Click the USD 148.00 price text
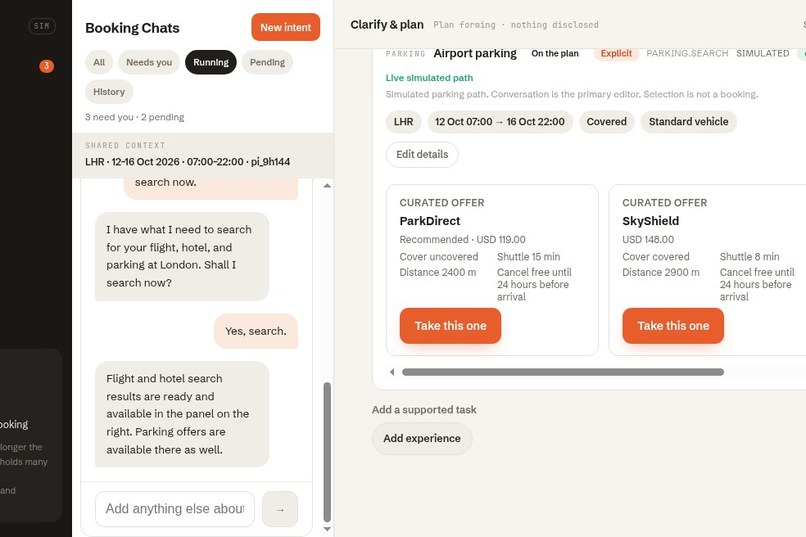 (648, 239)
